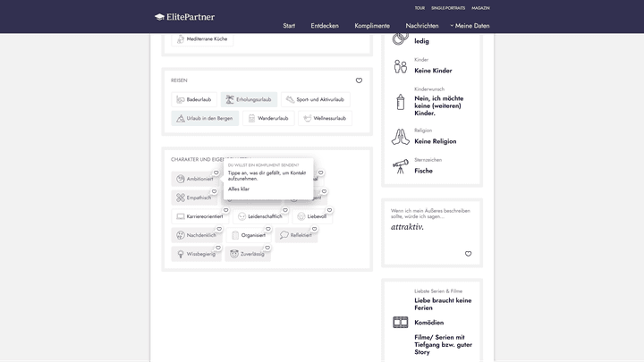Open the Komplimente tab

(x=372, y=26)
